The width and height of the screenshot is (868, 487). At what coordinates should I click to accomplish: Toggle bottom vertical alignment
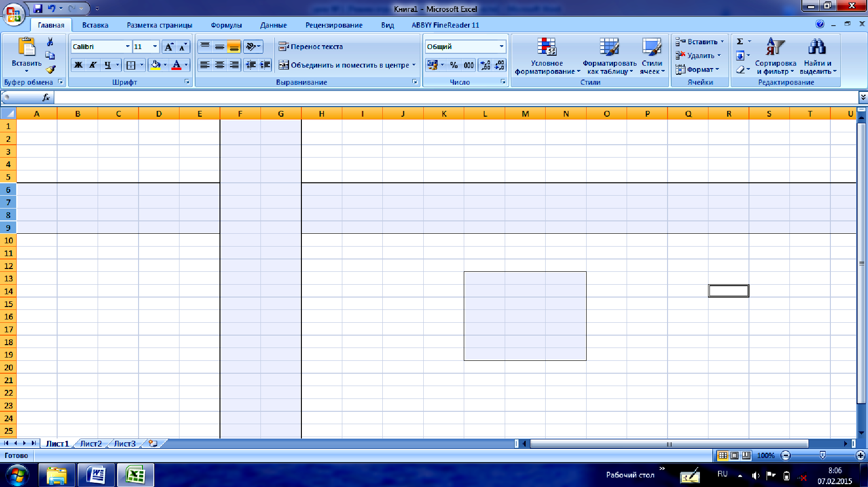(234, 46)
